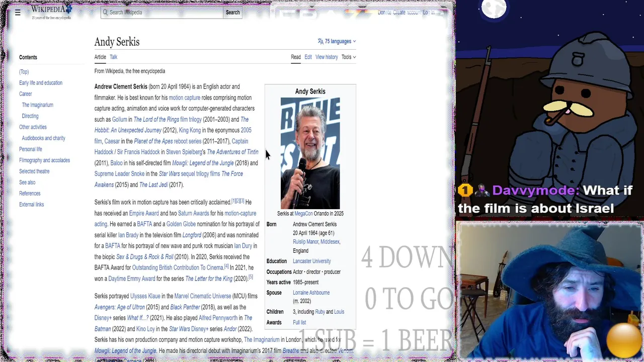Go to External links section
Screen dimensions: 644x362
pos(32,205)
